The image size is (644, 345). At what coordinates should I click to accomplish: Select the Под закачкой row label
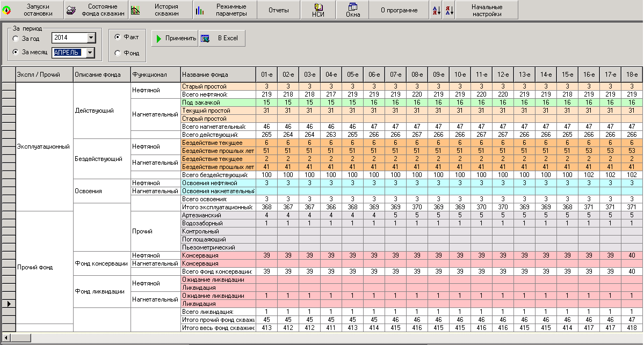click(218, 102)
